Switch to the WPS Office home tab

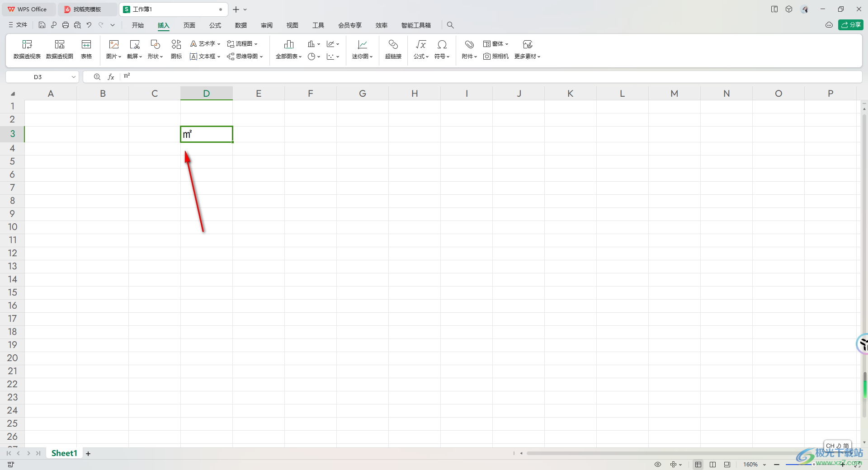pyautogui.click(x=28, y=9)
